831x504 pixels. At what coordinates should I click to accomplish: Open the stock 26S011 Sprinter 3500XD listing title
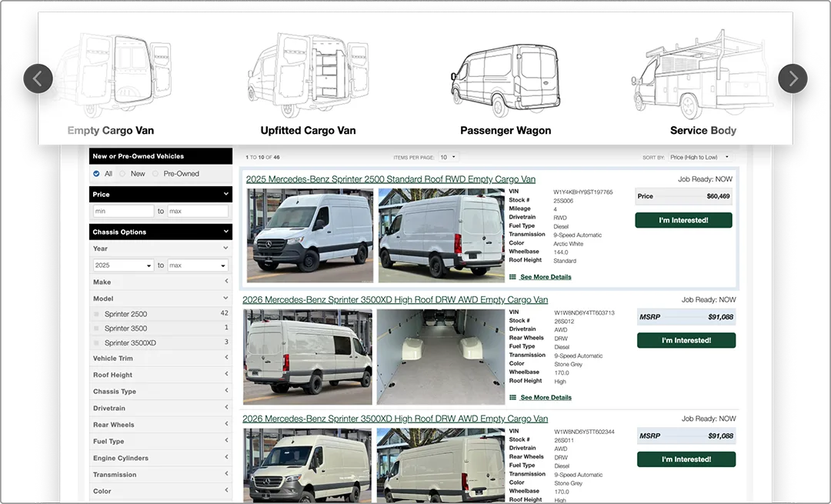tap(395, 419)
